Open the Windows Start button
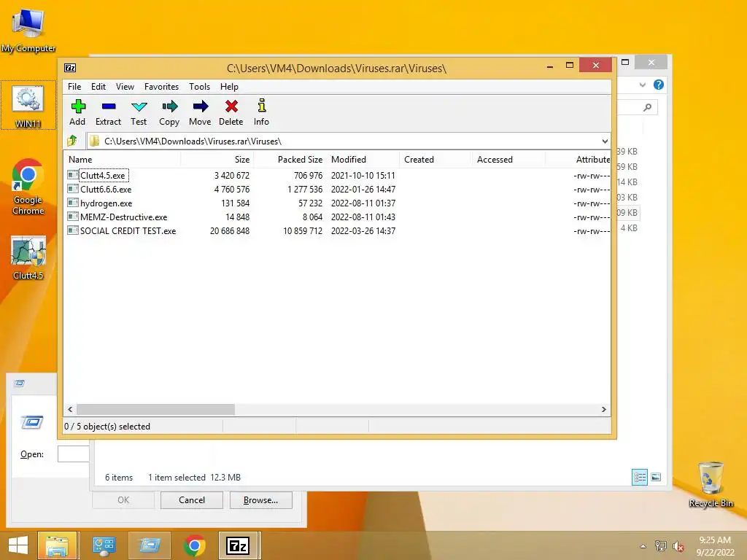 click(18, 545)
